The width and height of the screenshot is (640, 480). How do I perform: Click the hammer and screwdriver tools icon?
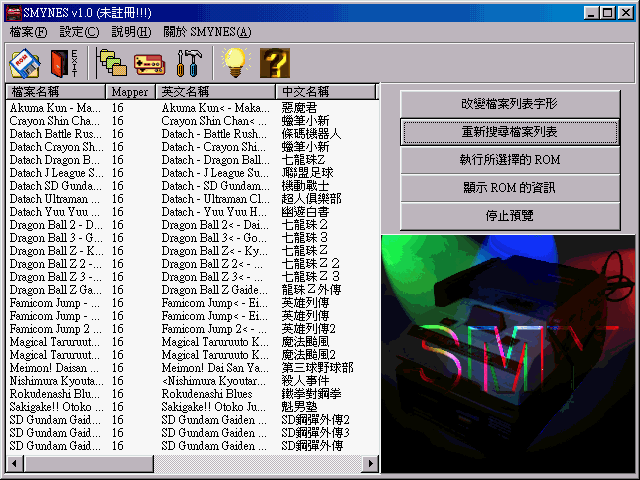click(x=189, y=63)
